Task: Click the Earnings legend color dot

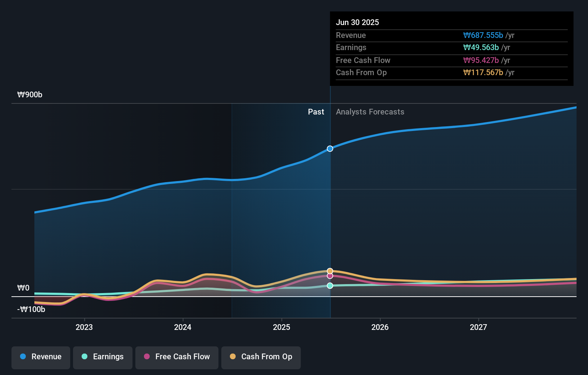Action: tap(84, 357)
